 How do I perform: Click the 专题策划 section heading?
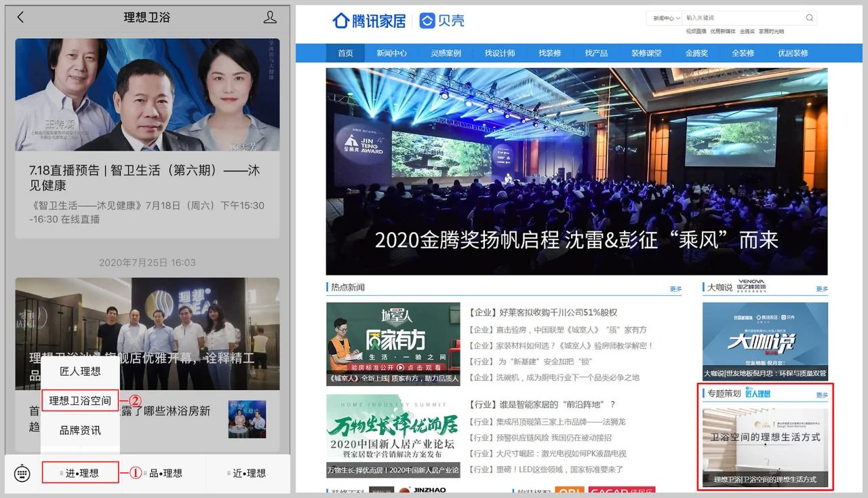click(724, 394)
